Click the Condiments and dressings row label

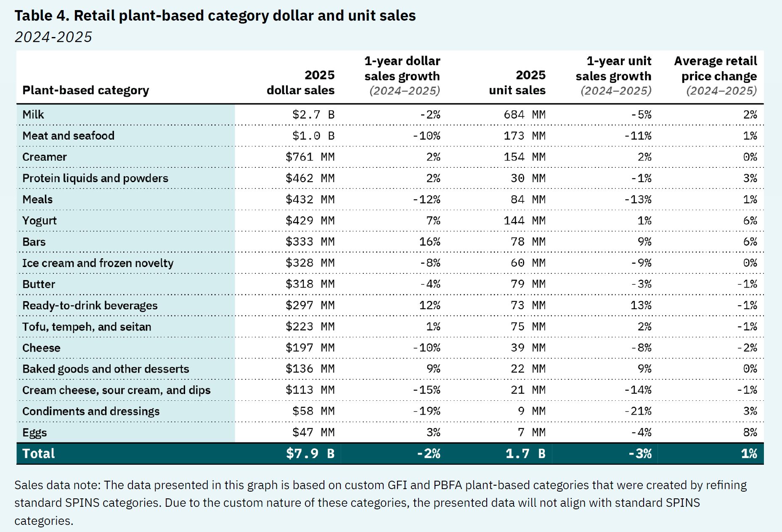pyautogui.click(x=91, y=411)
